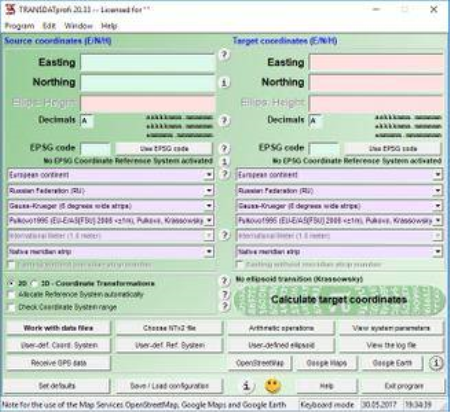
Task: Enable Check Coordinate System range checkbox
Action: pyautogui.click(x=12, y=307)
